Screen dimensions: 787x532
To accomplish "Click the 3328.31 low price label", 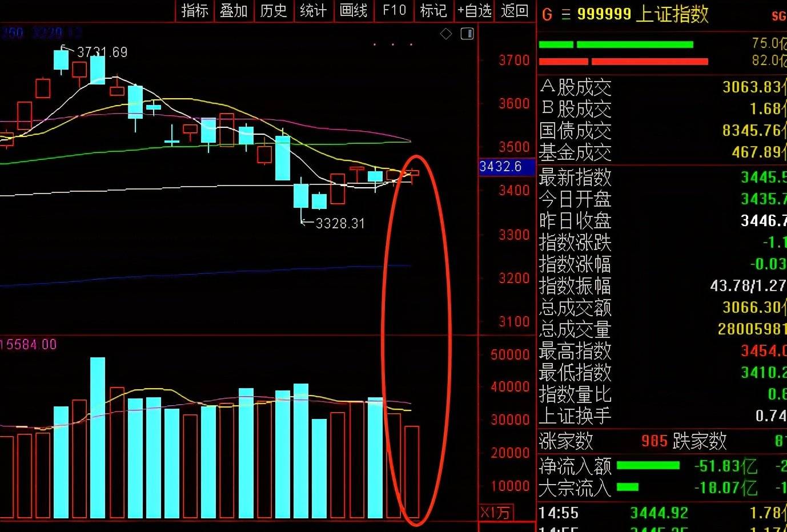I will pyautogui.click(x=340, y=223).
